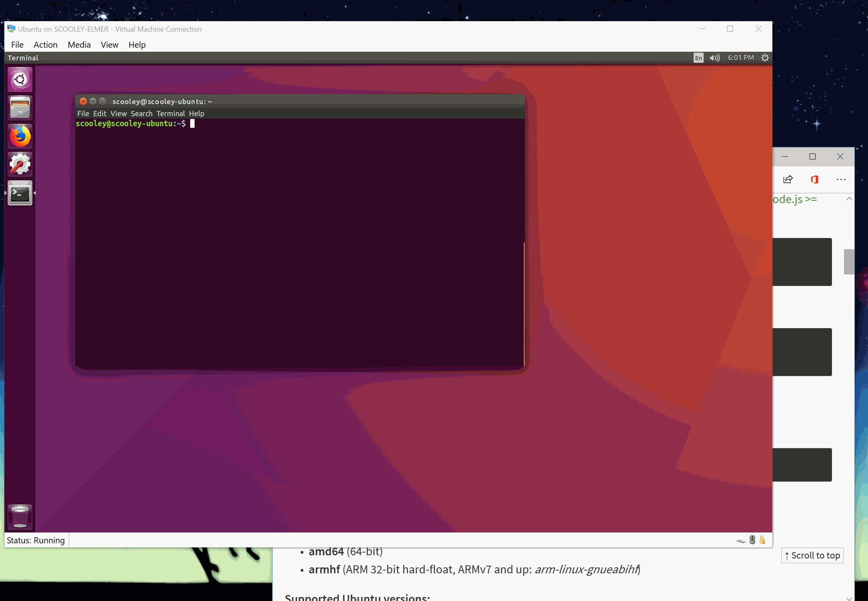The width and height of the screenshot is (868, 601).
Task: Close the browser window
Action: 840,157
